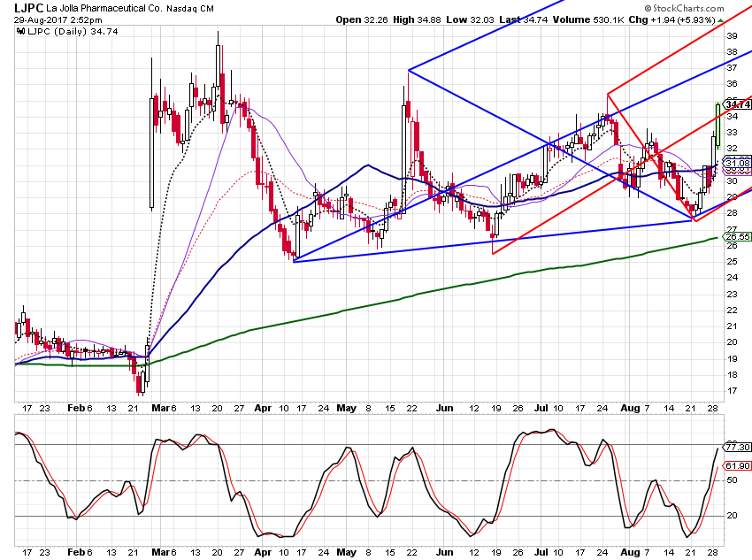Screen dimensions: 752x560
Task: Click the green up-arrow after the change percent
Action: (x=720, y=20)
